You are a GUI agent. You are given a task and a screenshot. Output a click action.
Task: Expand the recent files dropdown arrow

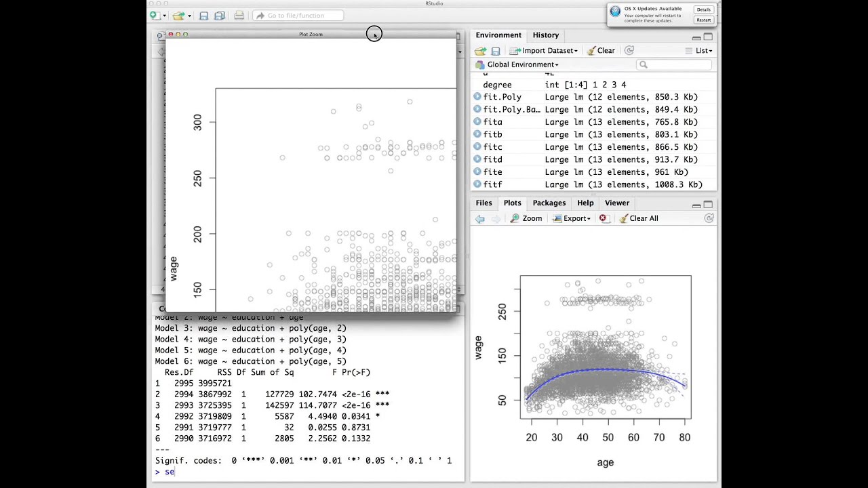(189, 16)
